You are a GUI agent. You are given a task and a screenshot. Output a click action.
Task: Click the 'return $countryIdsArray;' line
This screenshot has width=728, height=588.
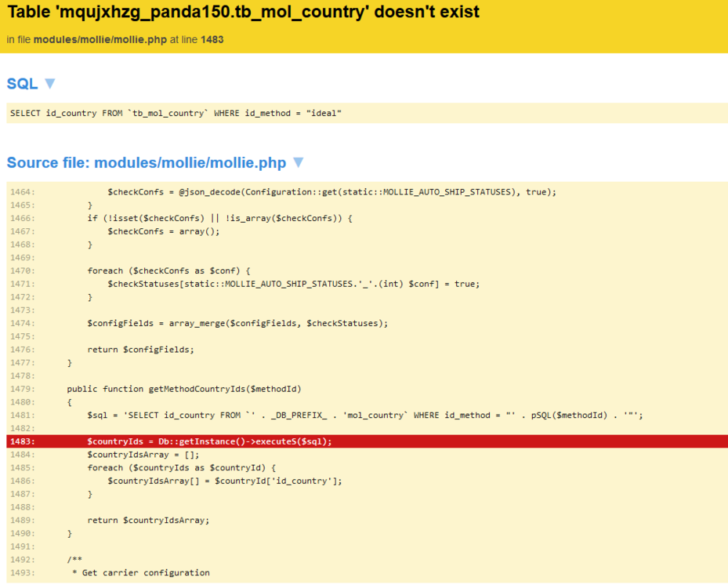tap(148, 520)
